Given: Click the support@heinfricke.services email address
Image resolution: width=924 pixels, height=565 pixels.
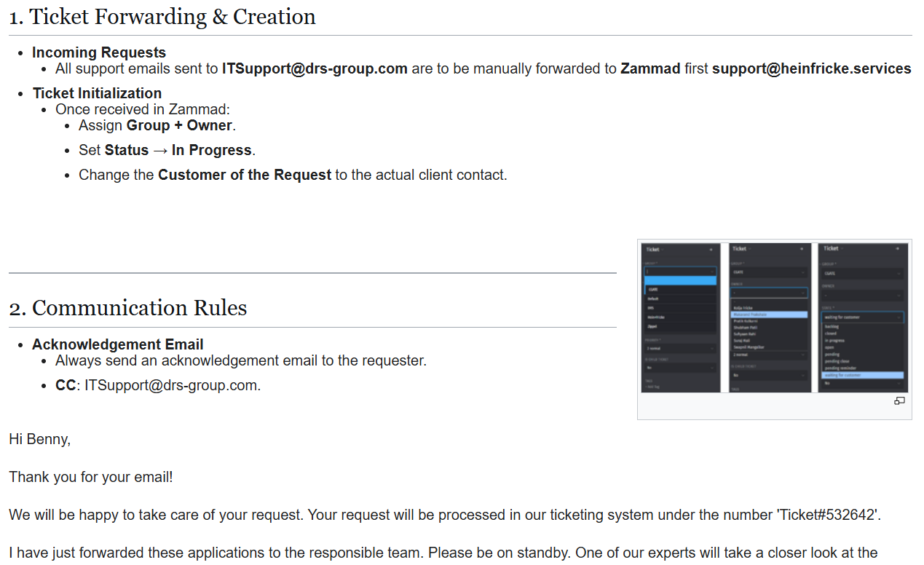Looking at the screenshot, I should [x=811, y=69].
